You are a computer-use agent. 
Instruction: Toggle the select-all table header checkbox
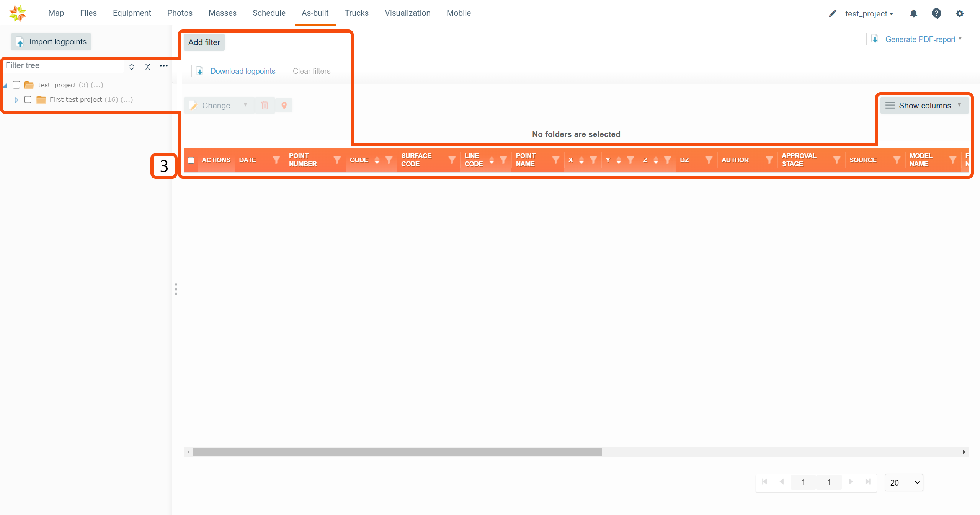point(191,160)
